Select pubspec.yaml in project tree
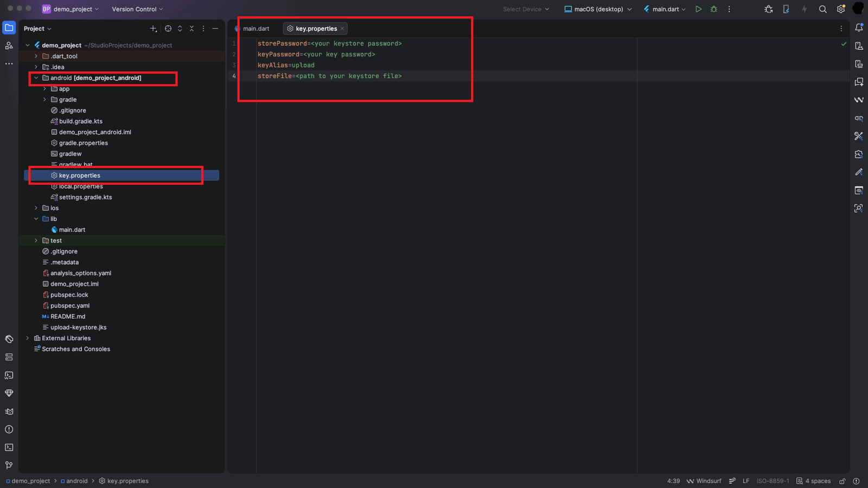Screen dimensions: 868x488 (x=70, y=306)
